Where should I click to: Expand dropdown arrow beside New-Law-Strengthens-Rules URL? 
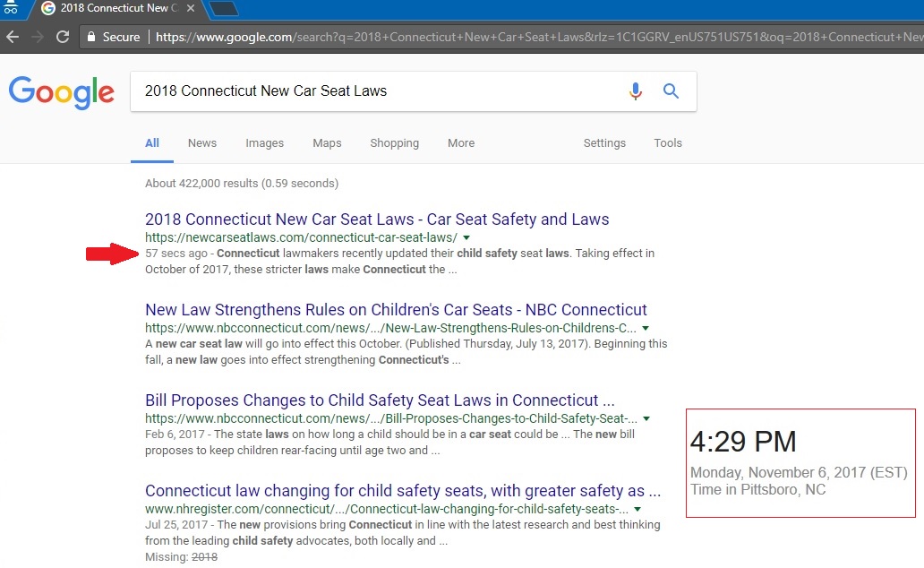(646, 328)
